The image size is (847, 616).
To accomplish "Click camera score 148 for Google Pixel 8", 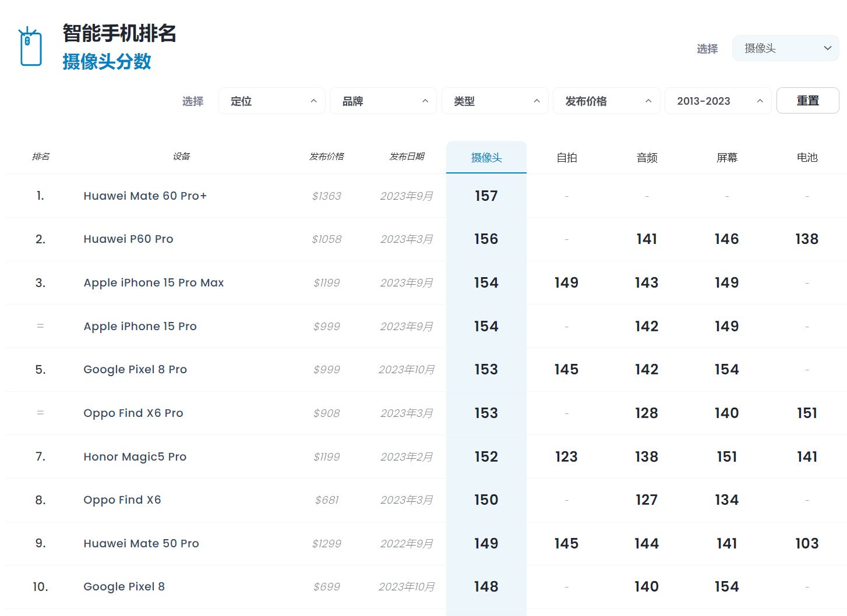I will 486,586.
